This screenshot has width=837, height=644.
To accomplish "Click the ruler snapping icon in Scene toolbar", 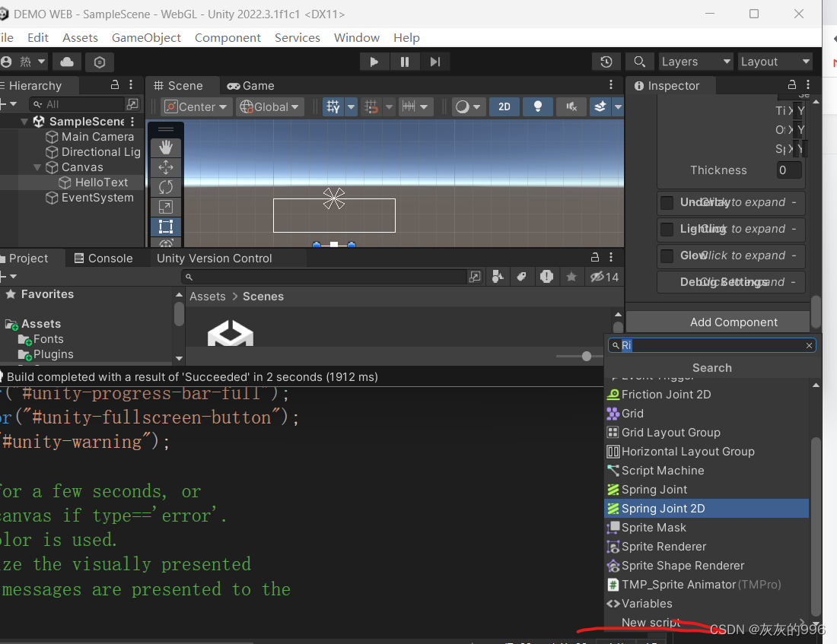I will (x=409, y=106).
